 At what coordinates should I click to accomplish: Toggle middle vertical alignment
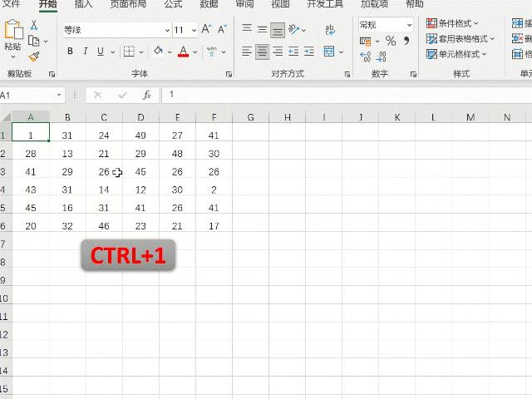[x=262, y=30]
